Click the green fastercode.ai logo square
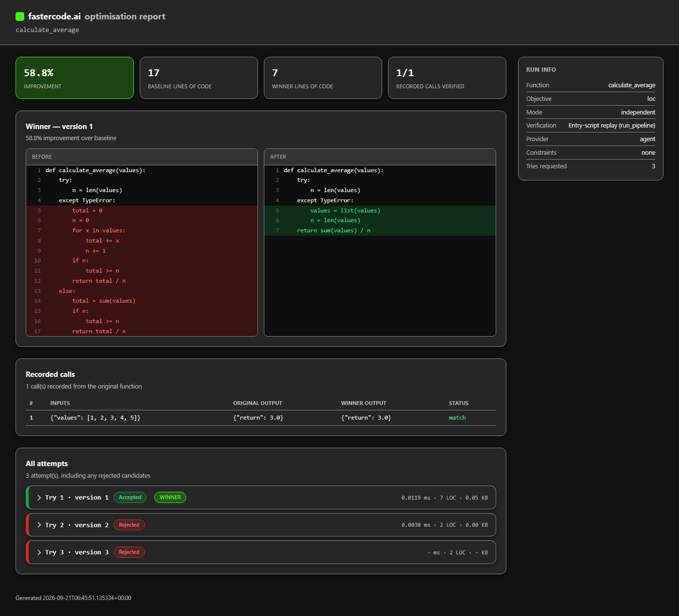Image resolution: width=679 pixels, height=616 pixels. click(20, 16)
